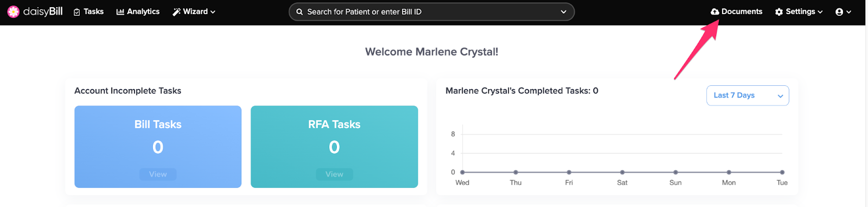Viewport: 868px width, 207px height.
Task: Click the daisyBill flower logo icon
Action: pos(14,11)
